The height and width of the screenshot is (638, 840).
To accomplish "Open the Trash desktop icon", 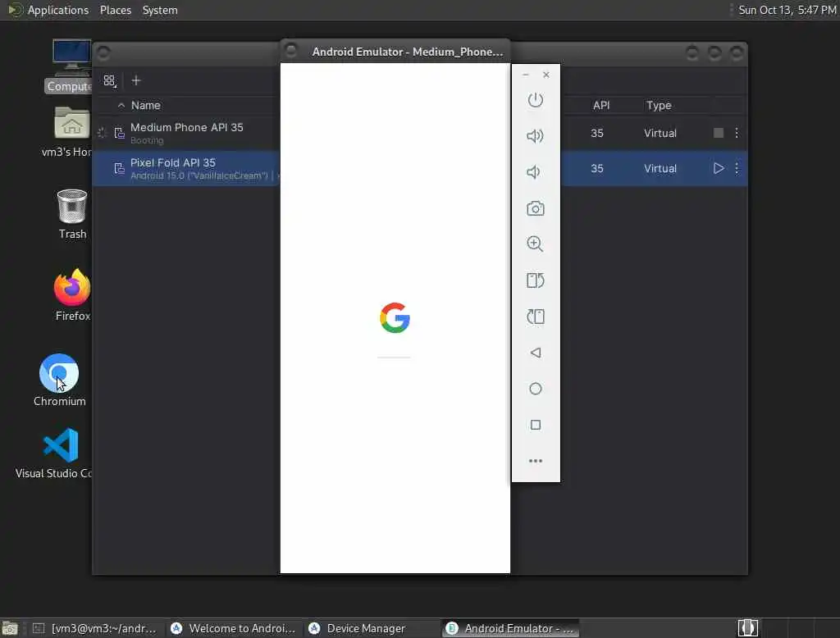I will click(72, 214).
